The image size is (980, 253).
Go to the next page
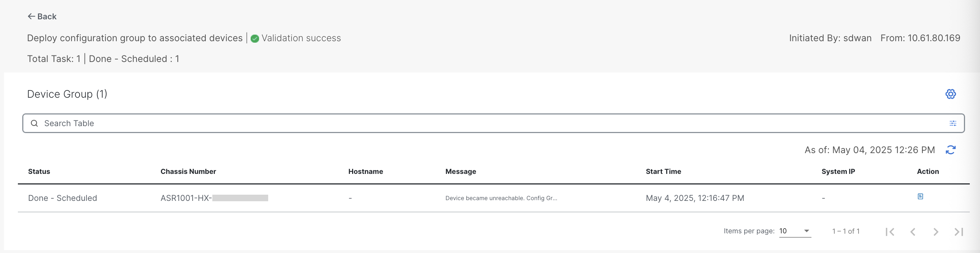coord(935,232)
